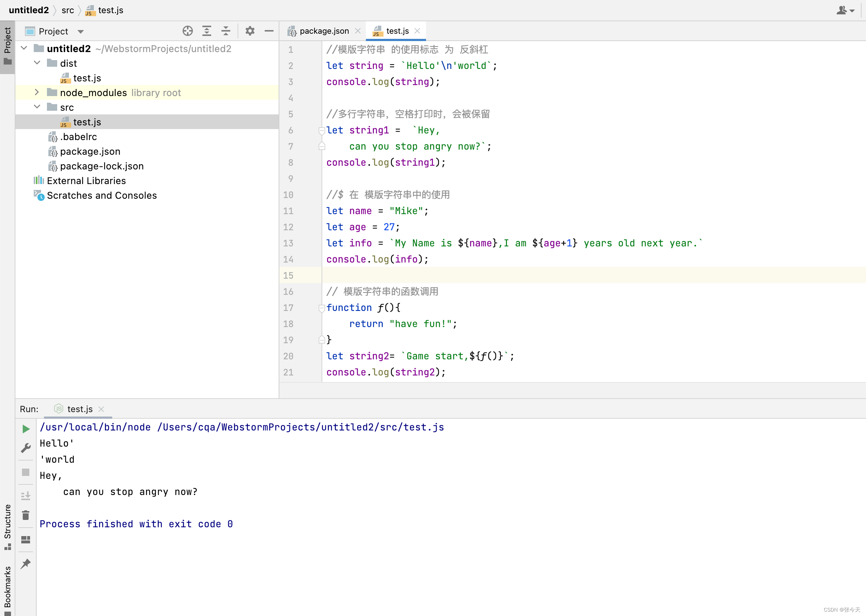Viewport: 866px width, 616px height.
Task: Place cursor on empty line 15
Action: point(594,276)
